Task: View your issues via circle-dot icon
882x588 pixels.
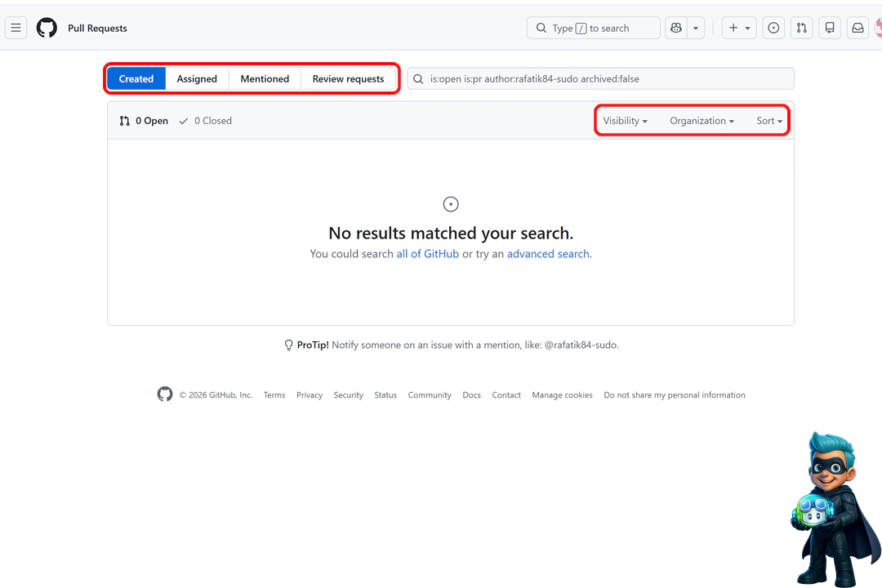Action: pos(773,27)
